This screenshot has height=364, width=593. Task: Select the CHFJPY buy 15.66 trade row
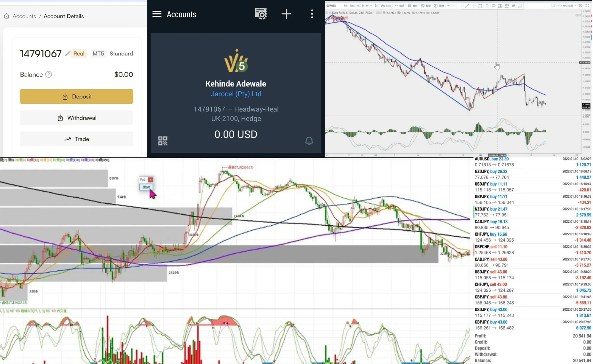pos(533,237)
